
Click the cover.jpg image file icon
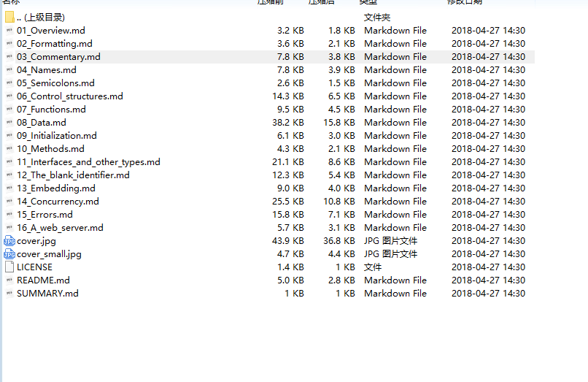coord(9,241)
